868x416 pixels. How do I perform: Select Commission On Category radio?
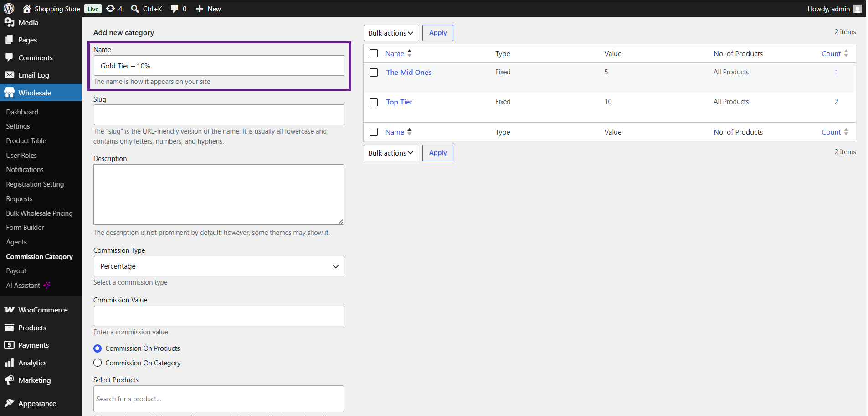[x=98, y=363]
